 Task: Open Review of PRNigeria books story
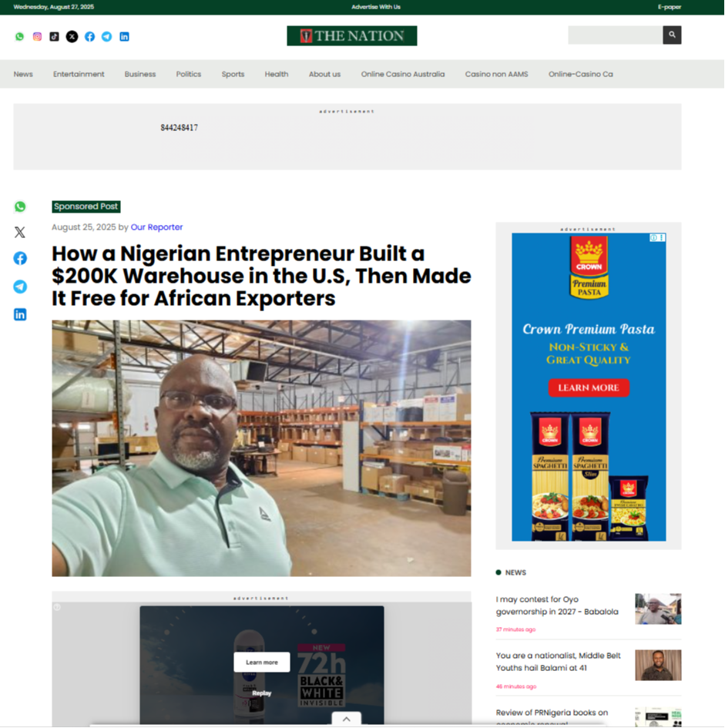point(552,717)
